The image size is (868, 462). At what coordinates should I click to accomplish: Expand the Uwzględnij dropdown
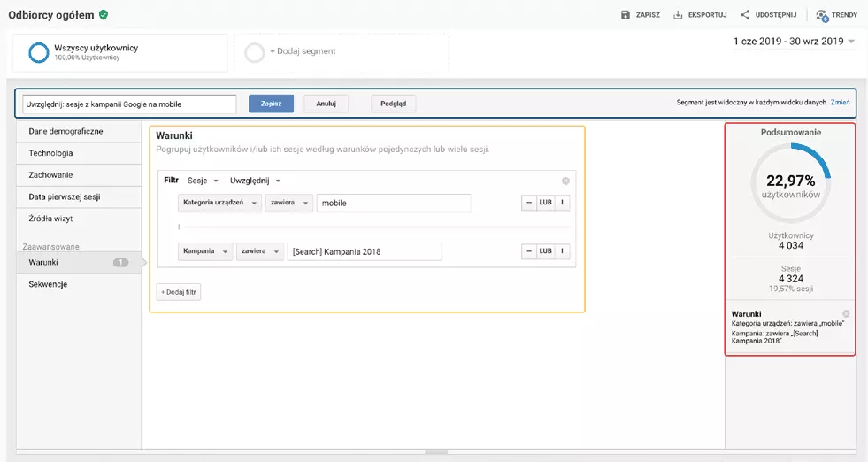click(255, 181)
